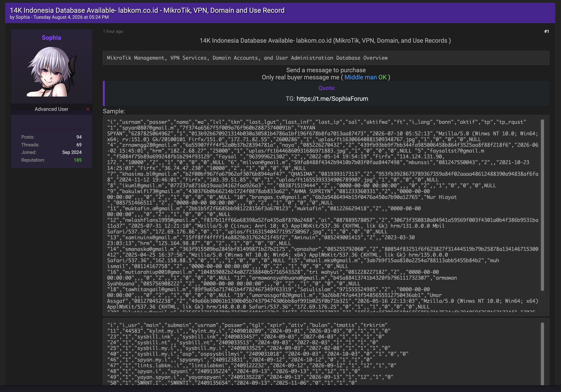Image resolution: width=561 pixels, height=392 pixels.
Task: Click the second sample's header row starting "i","i_usr"
Action: point(247,325)
